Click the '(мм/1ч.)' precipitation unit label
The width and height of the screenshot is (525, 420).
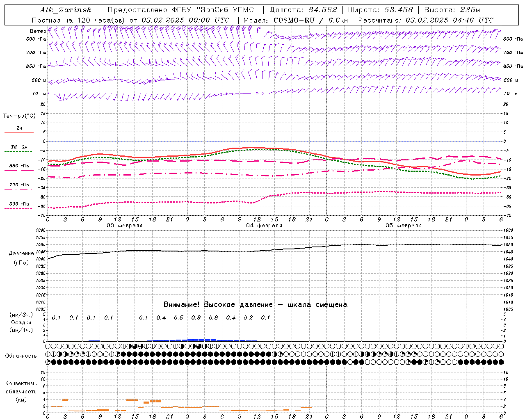point(21,330)
